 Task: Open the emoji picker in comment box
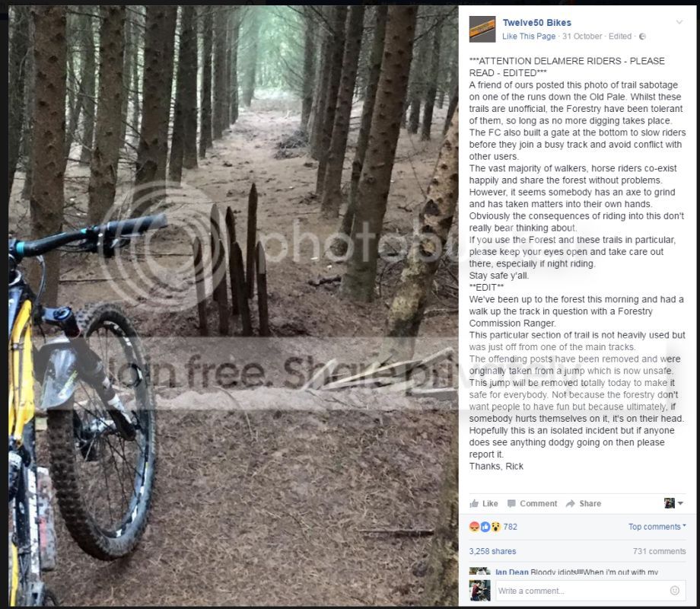tap(675, 590)
